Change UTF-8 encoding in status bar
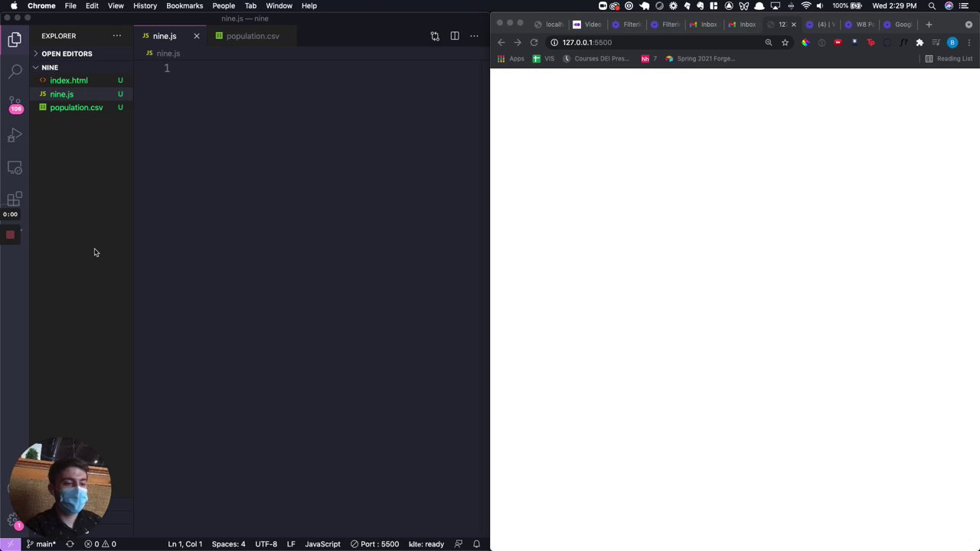The image size is (980, 551). click(x=266, y=544)
